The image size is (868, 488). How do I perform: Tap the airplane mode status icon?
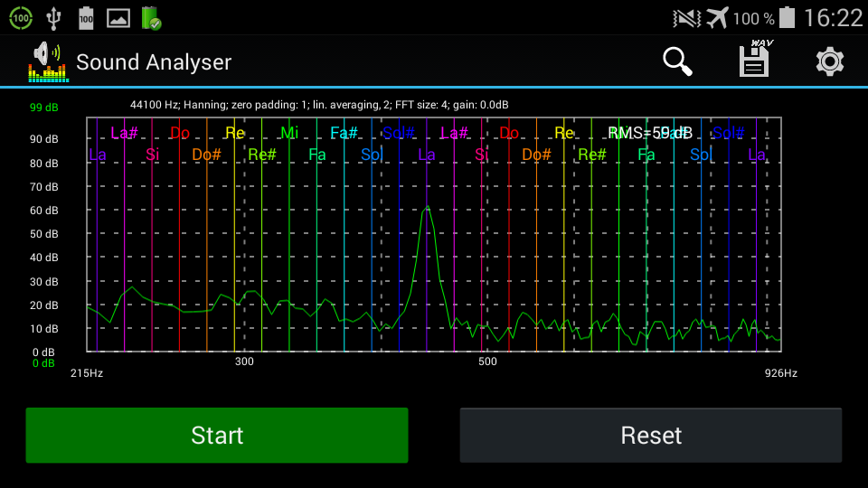pos(717,17)
